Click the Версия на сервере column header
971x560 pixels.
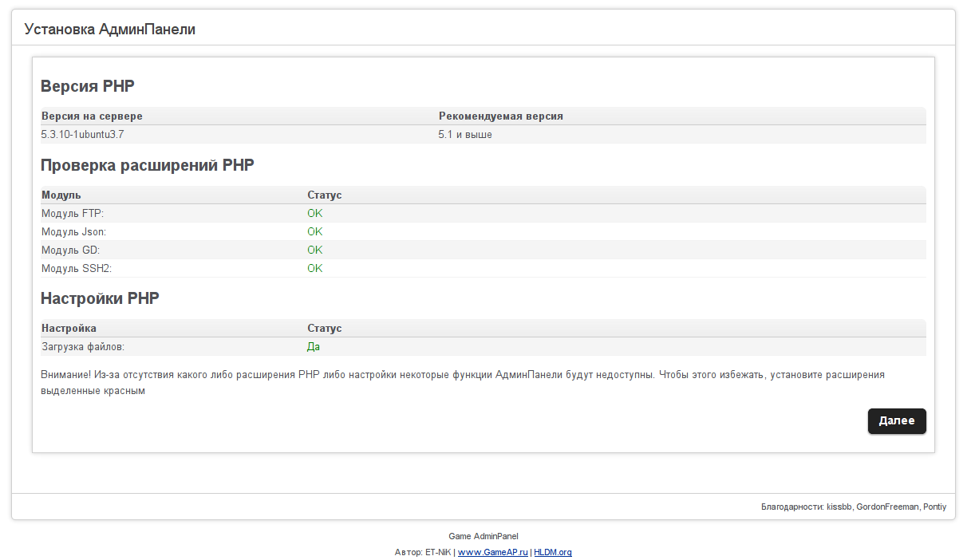click(92, 116)
